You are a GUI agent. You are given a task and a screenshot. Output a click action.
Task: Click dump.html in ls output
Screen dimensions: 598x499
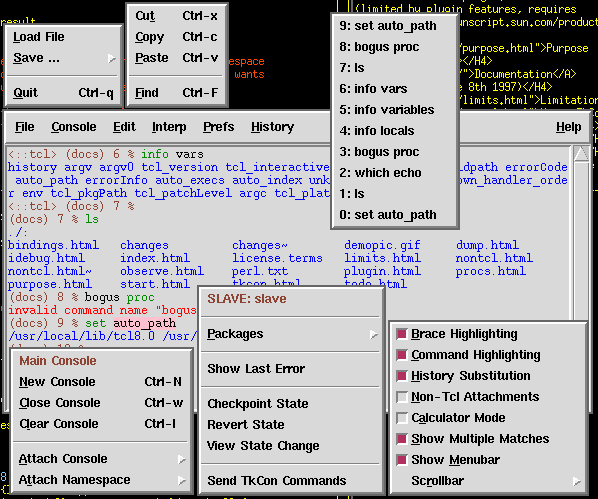tap(487, 245)
